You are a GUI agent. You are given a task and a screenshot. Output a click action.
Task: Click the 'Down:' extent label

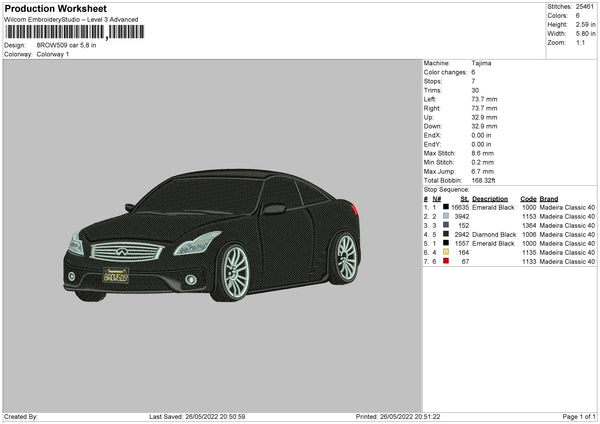(432, 126)
